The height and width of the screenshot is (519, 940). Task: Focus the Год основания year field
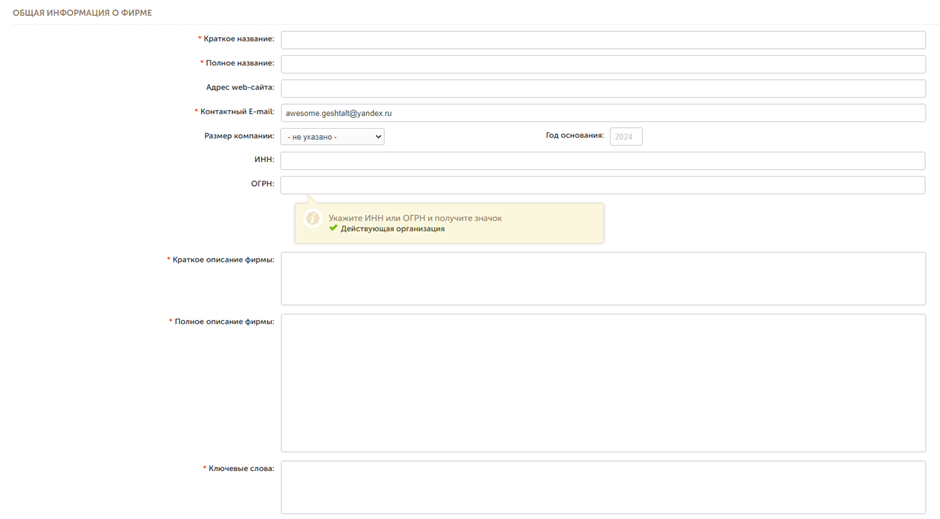click(625, 137)
